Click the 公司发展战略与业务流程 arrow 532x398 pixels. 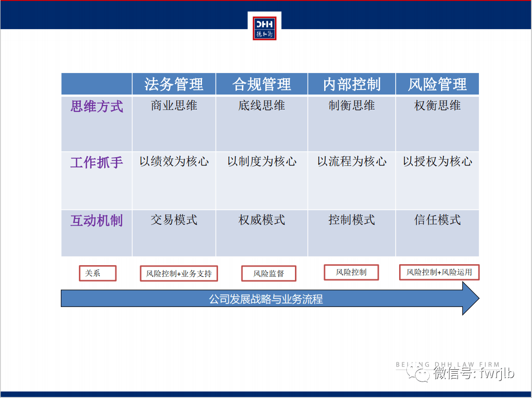[x=270, y=299]
